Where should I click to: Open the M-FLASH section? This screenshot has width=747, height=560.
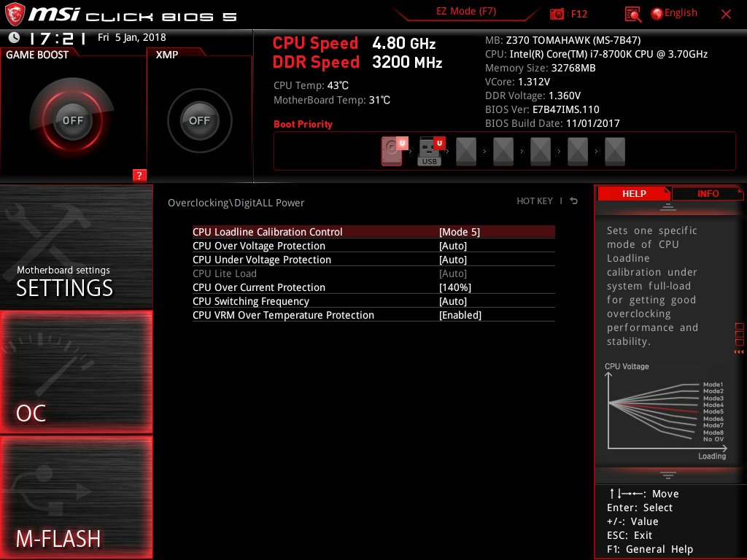[76, 497]
